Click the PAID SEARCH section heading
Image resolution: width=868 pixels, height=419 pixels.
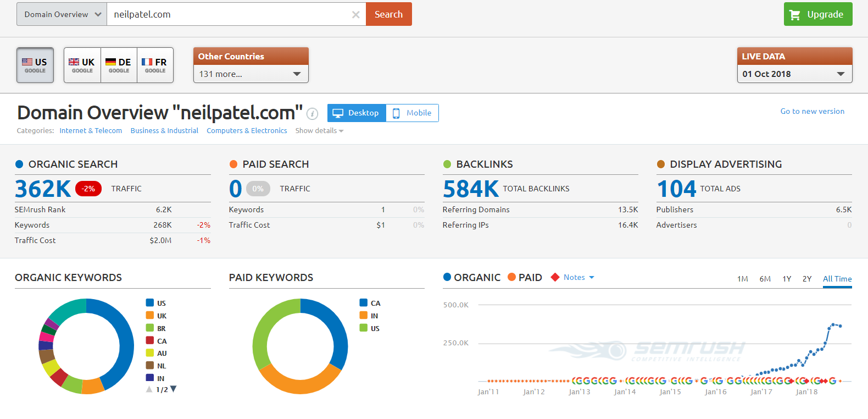(x=276, y=164)
